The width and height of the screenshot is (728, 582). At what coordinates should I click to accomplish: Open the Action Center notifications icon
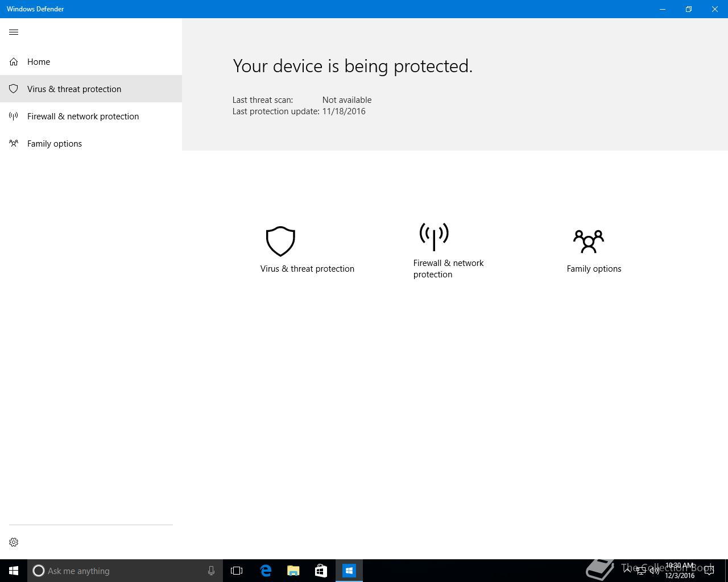point(709,571)
